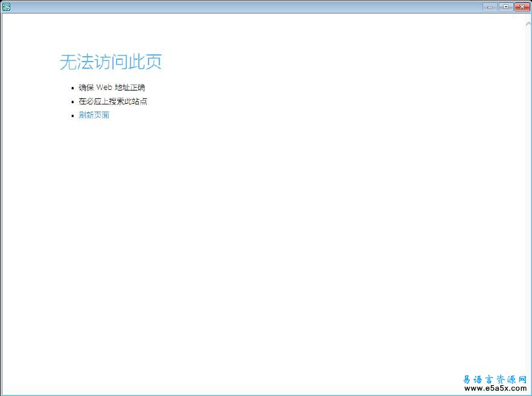Click the bullet dot before "在必应上搜索此站点"

point(72,102)
